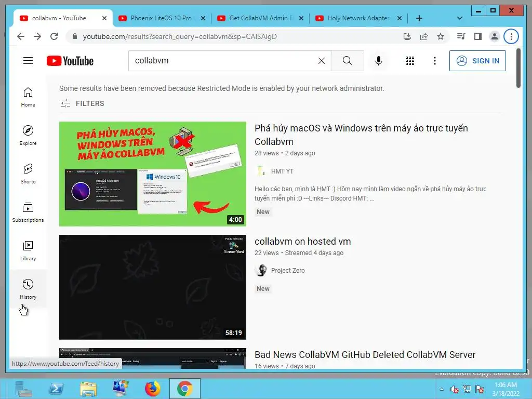Share this page via address bar icon
The width and height of the screenshot is (532, 399).
click(x=424, y=36)
